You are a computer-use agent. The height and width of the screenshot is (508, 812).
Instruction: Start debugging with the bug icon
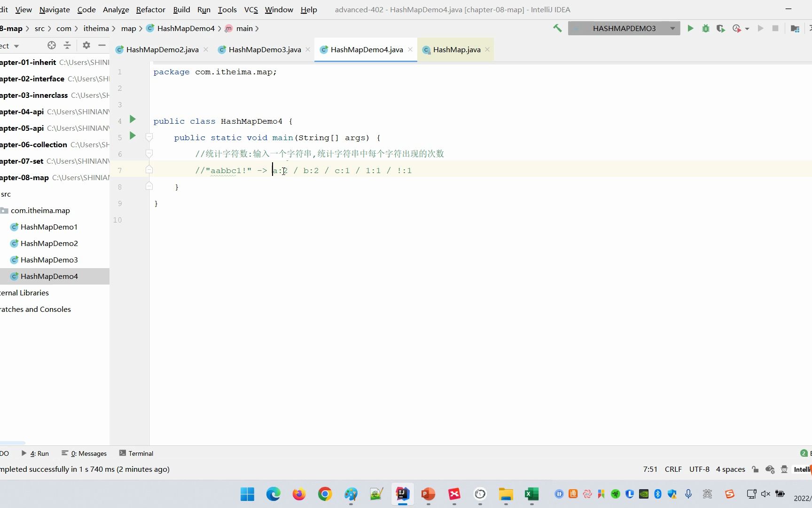click(705, 28)
